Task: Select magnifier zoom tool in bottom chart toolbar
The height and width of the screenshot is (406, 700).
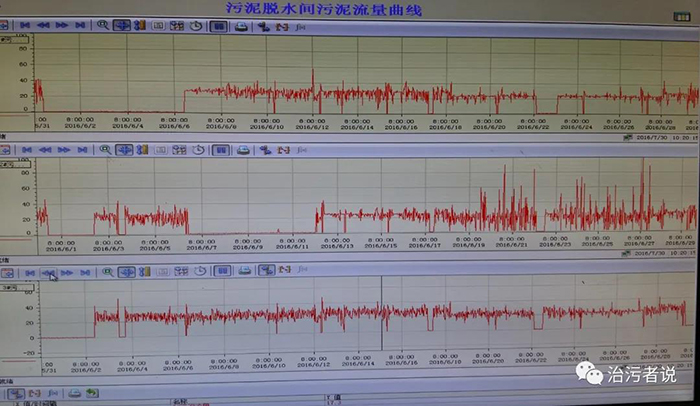Action: point(108,272)
